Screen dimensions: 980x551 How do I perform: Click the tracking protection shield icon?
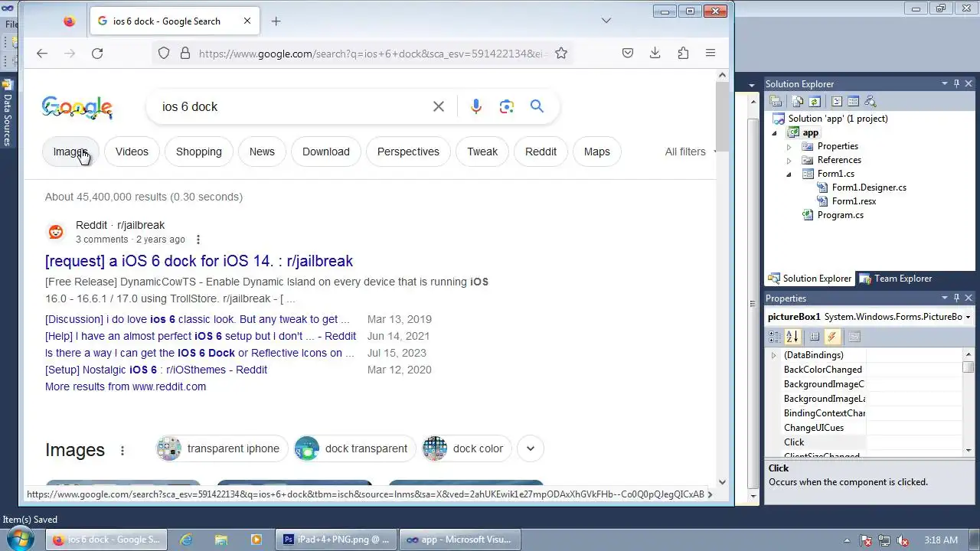tap(164, 54)
